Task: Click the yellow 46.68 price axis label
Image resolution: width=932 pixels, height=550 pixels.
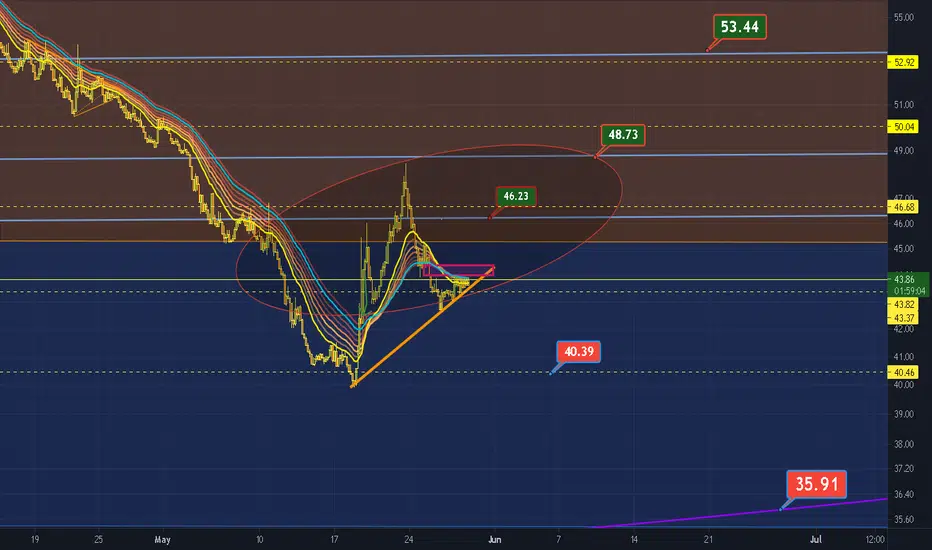Action: click(x=903, y=207)
